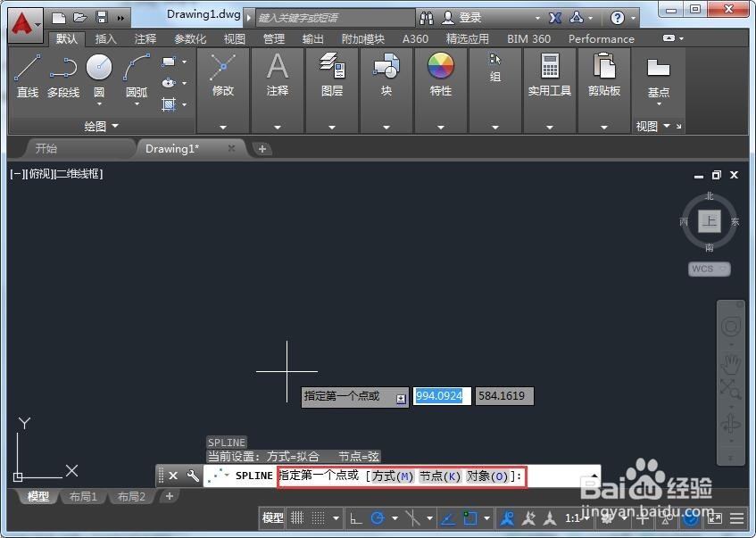Switch to the 参数化 Parametric ribbon tab
Screen dimensions: 756x538
pos(190,39)
